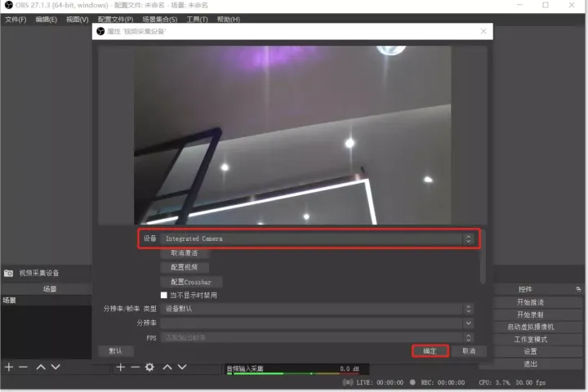Select the 场景 item in scene list
Image resolution: width=588 pixels, height=392 pixels.
tap(46, 301)
